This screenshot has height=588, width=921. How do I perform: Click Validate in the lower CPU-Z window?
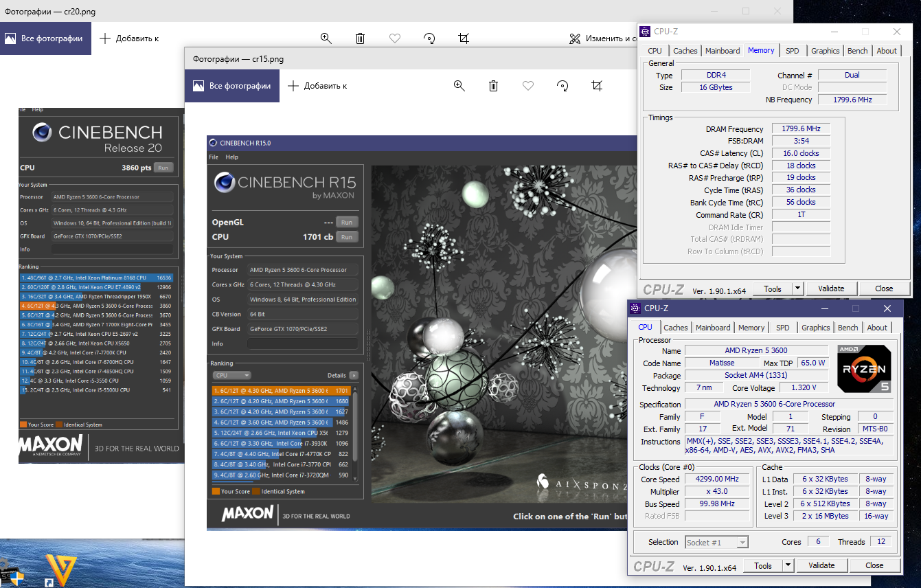[821, 566]
